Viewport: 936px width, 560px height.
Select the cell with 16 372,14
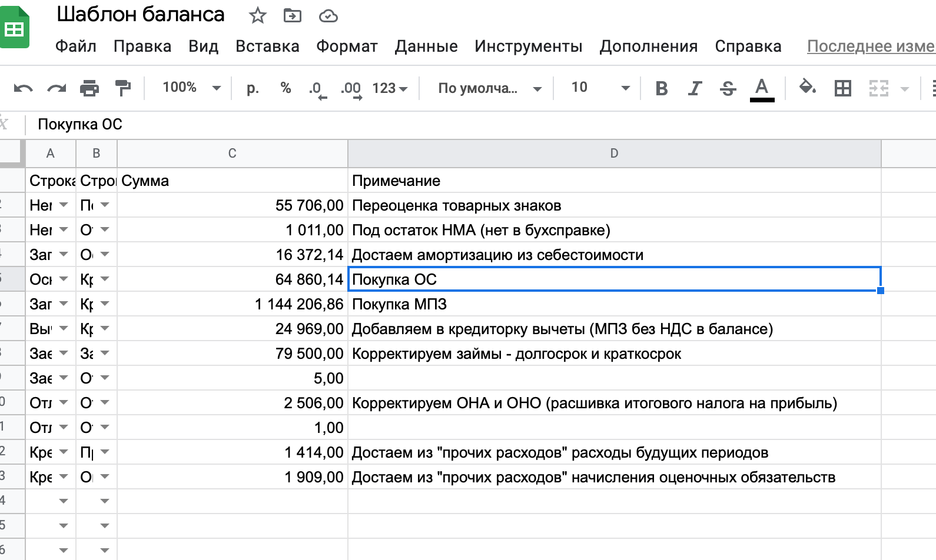click(233, 255)
